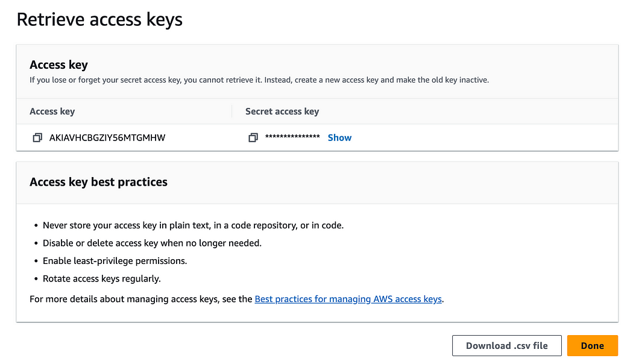Show the hidden secret access key

[x=339, y=137]
